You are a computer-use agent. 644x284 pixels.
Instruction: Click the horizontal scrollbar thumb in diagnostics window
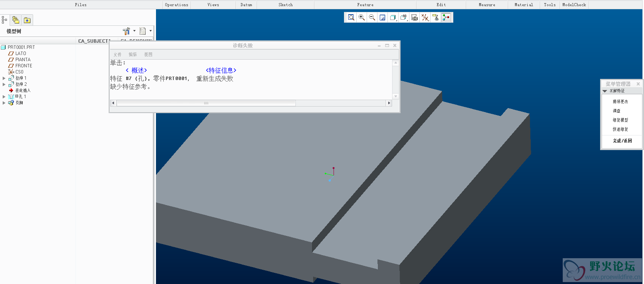pyautogui.click(x=206, y=103)
